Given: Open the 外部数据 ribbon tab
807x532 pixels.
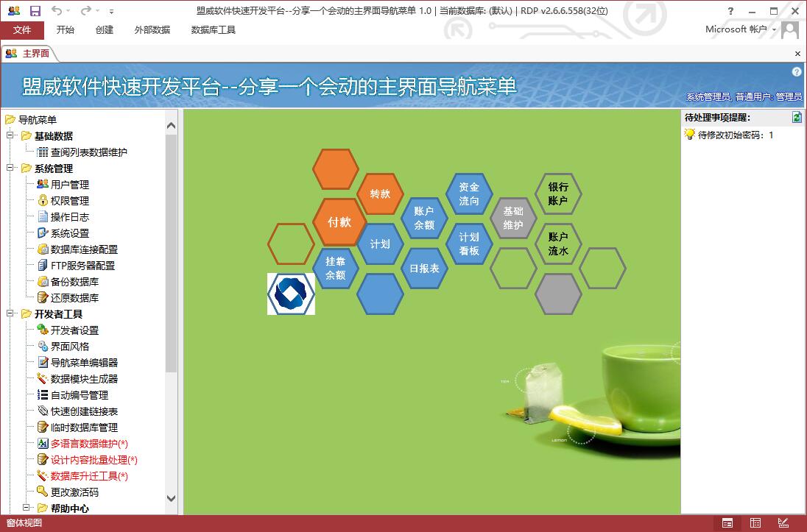Looking at the screenshot, I should click(x=152, y=30).
